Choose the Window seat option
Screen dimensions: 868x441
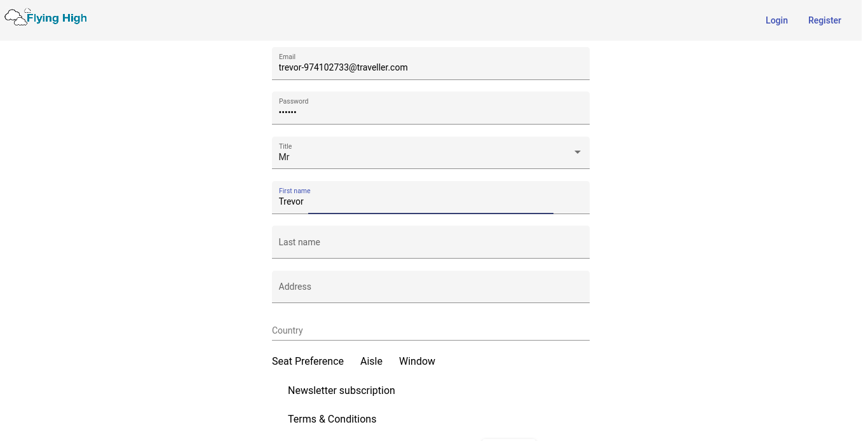[417, 361]
